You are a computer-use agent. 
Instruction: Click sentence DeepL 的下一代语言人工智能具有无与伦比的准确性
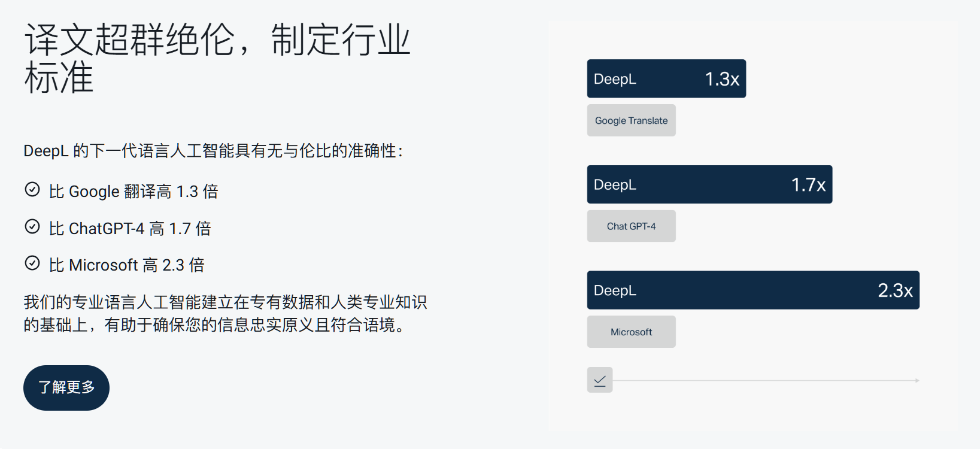tap(213, 151)
